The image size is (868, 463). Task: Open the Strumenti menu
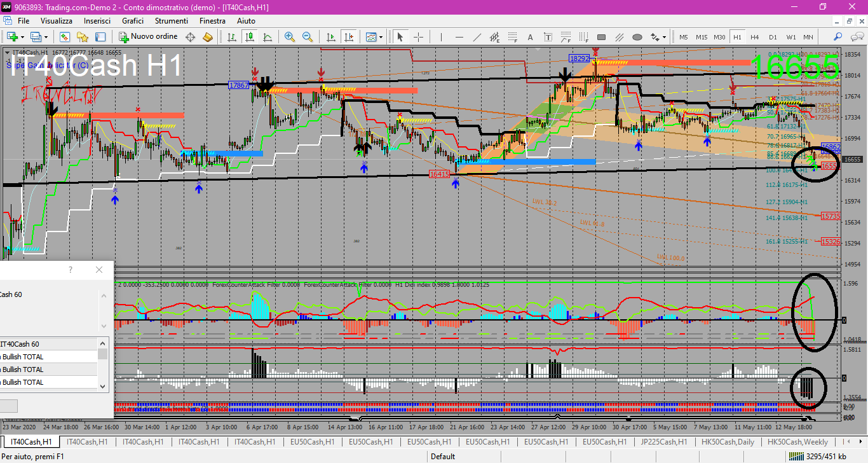click(x=172, y=21)
